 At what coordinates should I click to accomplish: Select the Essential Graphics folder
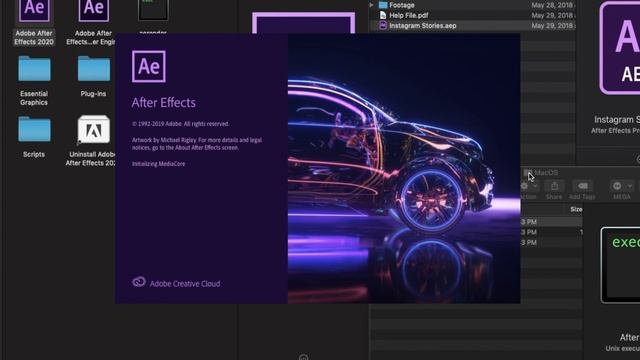point(34,69)
